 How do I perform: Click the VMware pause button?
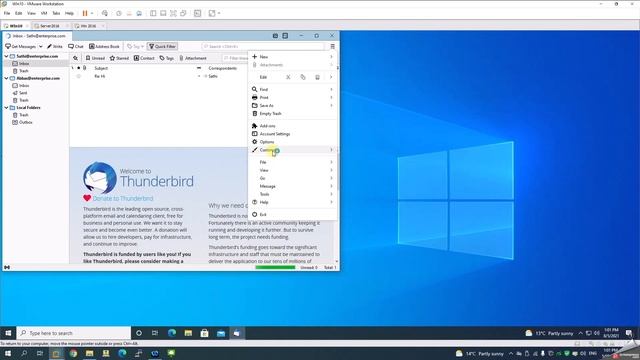(85, 13)
